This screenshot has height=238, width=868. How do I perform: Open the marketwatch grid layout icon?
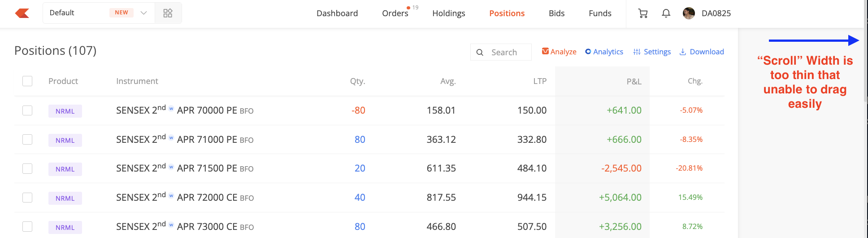[x=168, y=13]
